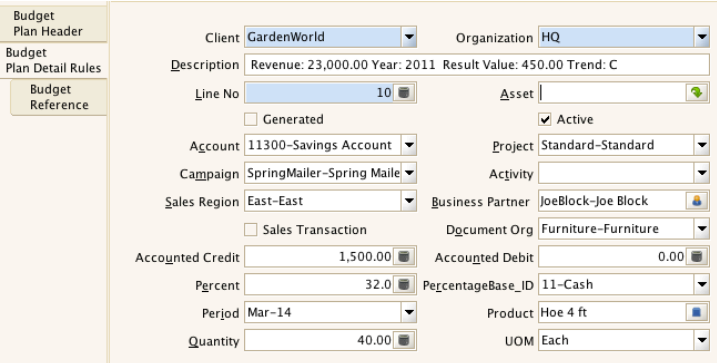Open calculator icon for Quantity field

[x=404, y=340]
